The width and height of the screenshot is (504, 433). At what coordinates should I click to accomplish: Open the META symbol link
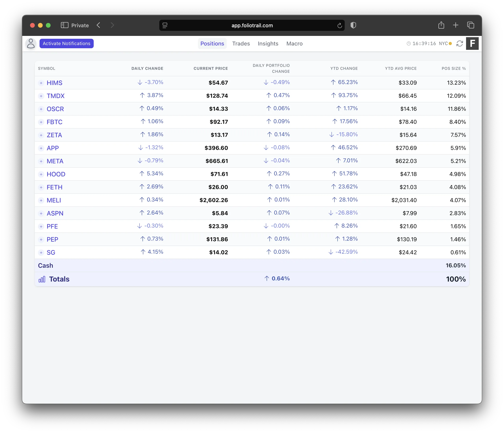click(x=55, y=161)
